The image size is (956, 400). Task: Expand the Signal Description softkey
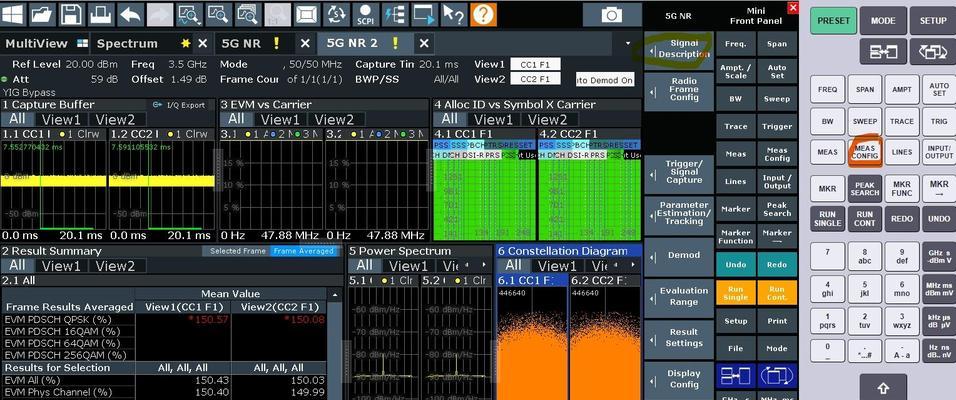(679, 49)
